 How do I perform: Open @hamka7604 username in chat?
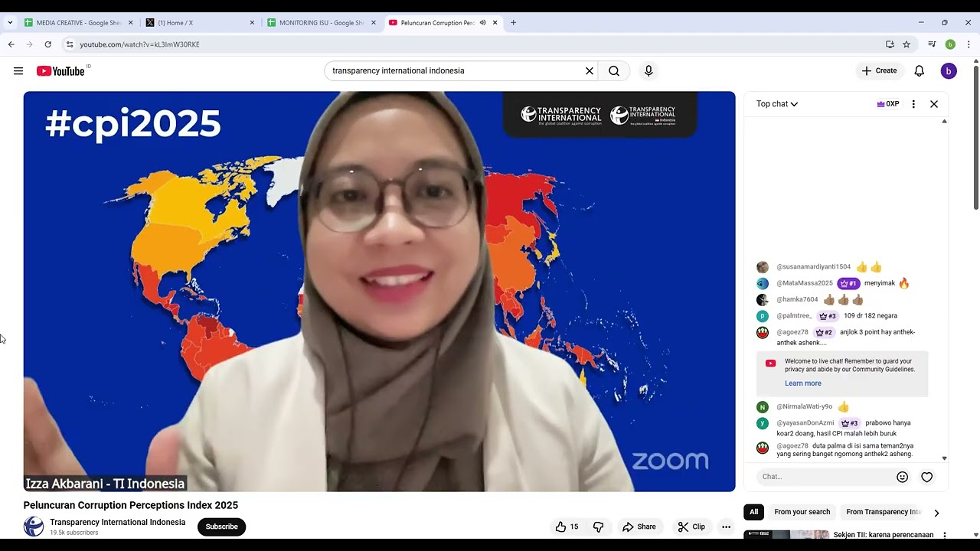(x=797, y=299)
